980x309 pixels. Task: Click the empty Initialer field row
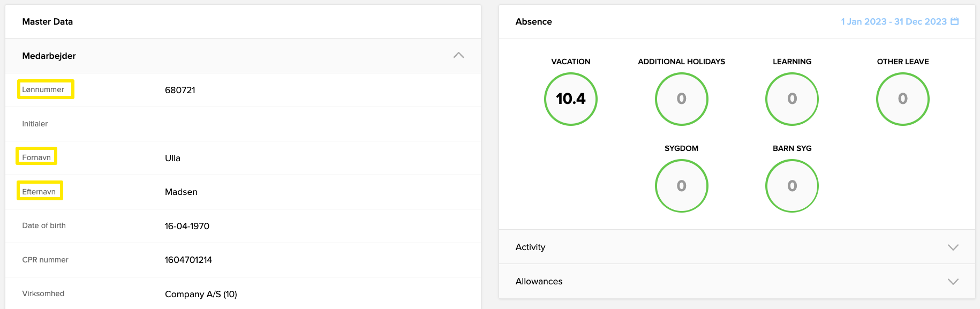tap(241, 124)
